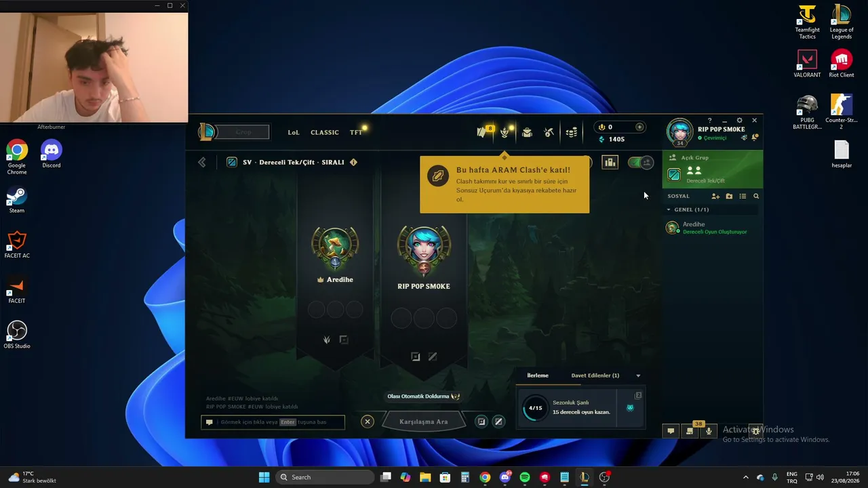The height and width of the screenshot is (488, 868).
Task: Open PUBG BATTLEGROUNDS desktop shortcut
Action: pos(807,113)
